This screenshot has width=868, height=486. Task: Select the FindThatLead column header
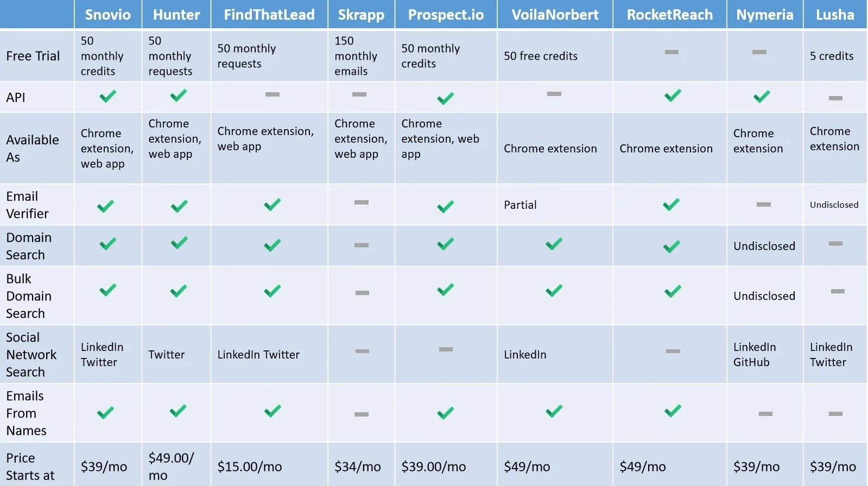pos(269,15)
